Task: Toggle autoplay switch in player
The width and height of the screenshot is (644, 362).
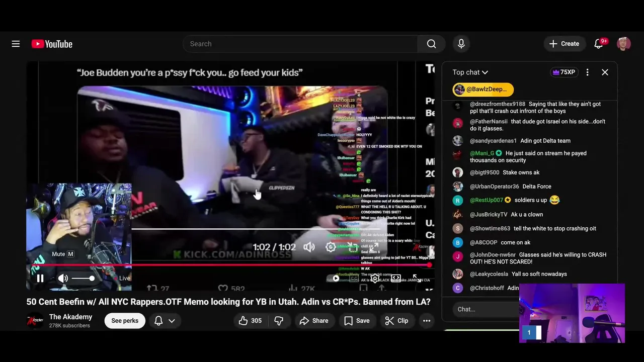Action: 334,278
